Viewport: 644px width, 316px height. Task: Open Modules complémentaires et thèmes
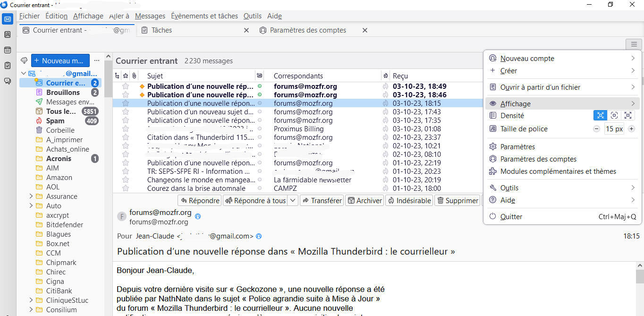562,171
